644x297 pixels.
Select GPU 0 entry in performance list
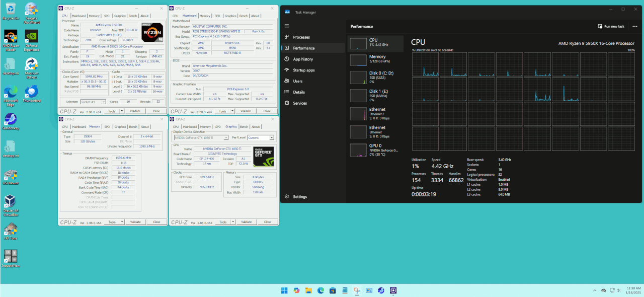375,150
